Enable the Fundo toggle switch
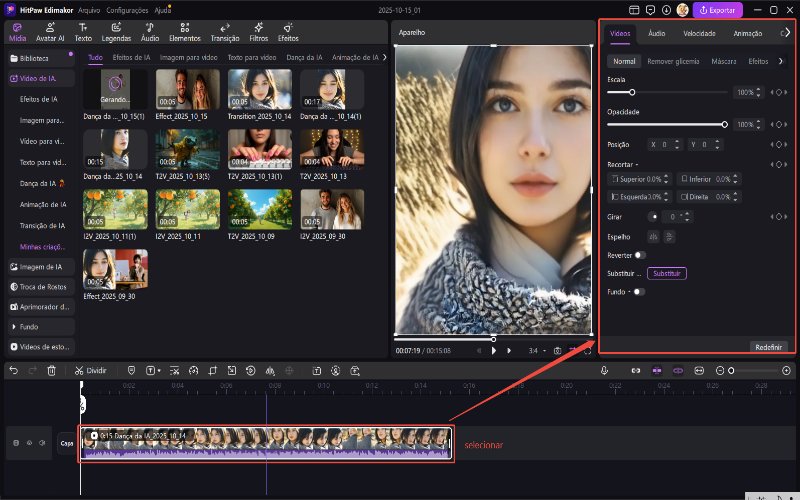The width and height of the screenshot is (800, 500). coord(638,292)
